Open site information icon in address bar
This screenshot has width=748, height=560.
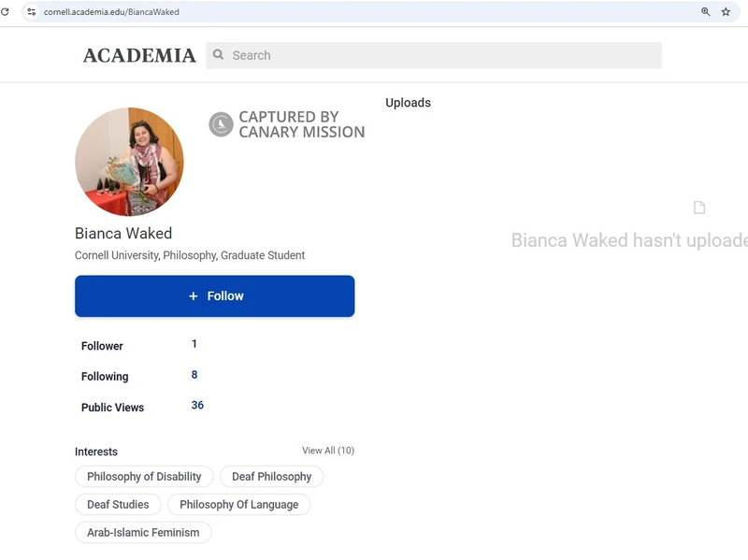click(x=31, y=12)
